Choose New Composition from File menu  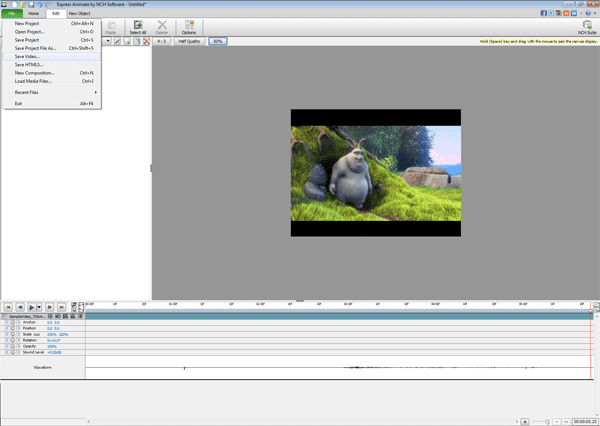[x=52, y=73]
